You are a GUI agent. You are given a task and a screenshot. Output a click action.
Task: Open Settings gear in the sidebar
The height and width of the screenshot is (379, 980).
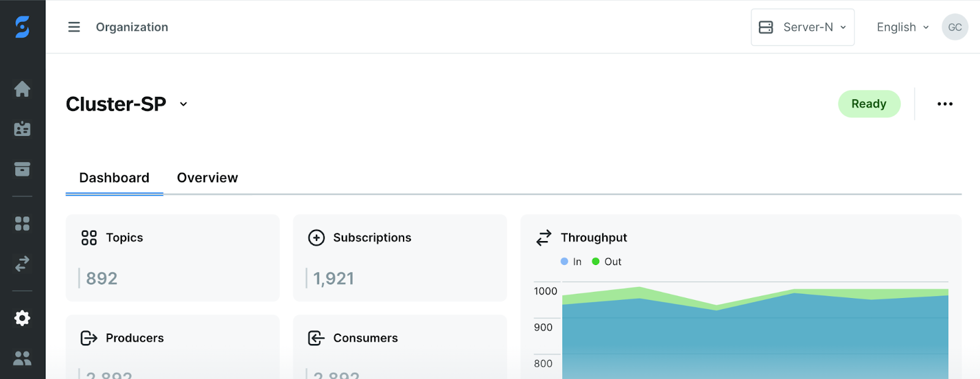(x=23, y=318)
